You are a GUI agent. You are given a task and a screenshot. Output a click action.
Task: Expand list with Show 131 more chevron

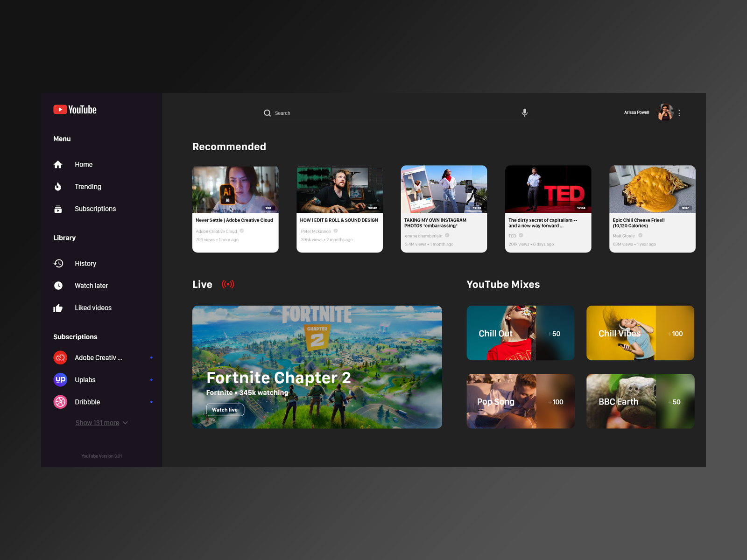tap(125, 423)
